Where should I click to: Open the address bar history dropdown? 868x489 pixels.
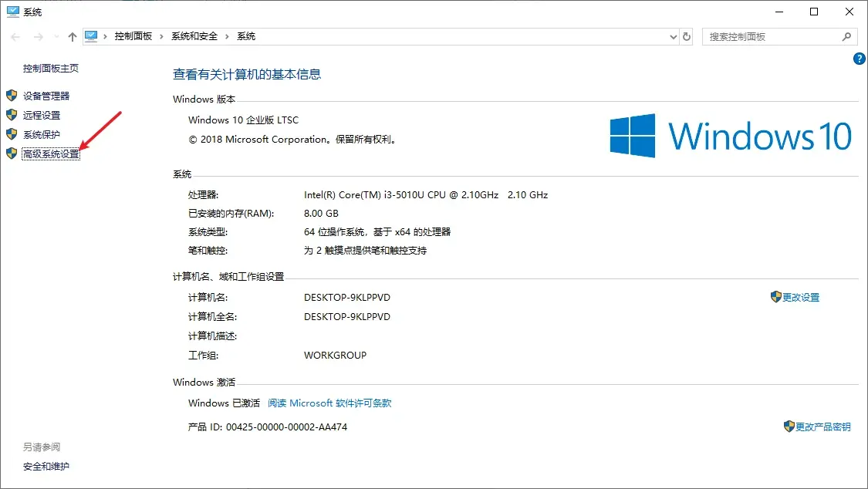[x=673, y=36]
